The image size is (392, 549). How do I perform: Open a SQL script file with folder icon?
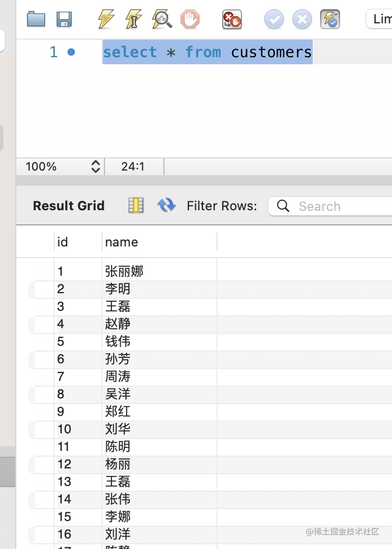click(x=36, y=19)
